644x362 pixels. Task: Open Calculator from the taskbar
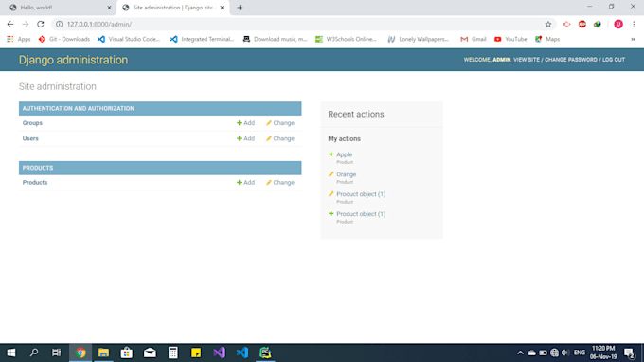click(x=173, y=353)
